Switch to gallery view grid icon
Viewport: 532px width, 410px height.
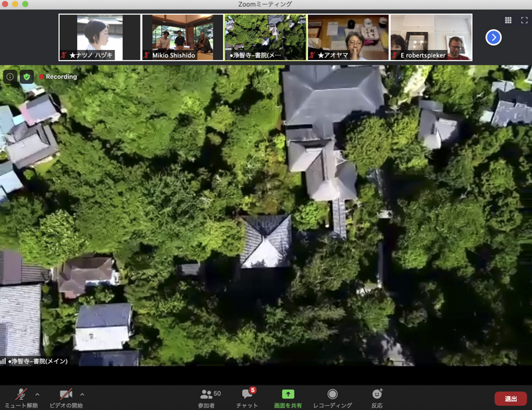tap(508, 21)
